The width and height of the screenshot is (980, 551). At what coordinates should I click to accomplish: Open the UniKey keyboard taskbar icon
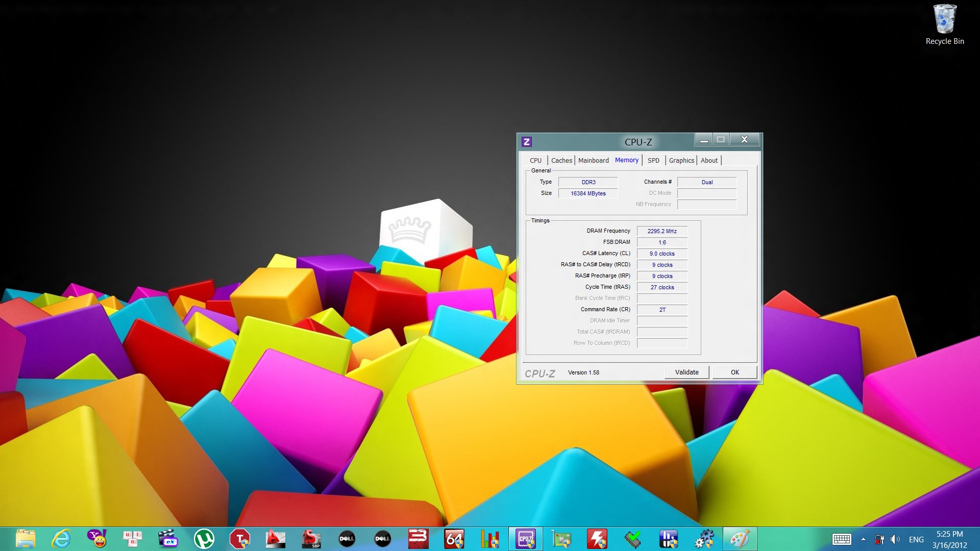pos(132,539)
